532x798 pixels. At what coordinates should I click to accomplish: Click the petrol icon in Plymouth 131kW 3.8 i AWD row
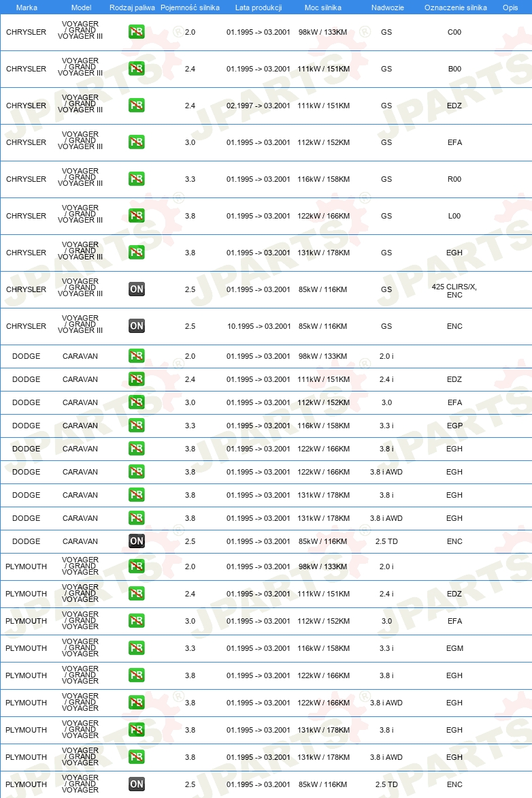click(136, 756)
